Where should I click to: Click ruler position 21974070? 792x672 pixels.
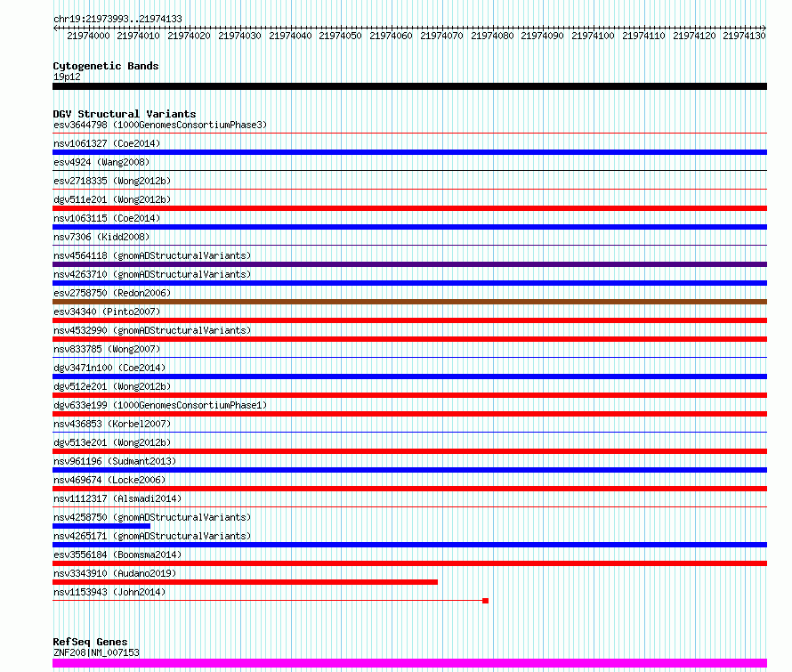click(x=441, y=36)
